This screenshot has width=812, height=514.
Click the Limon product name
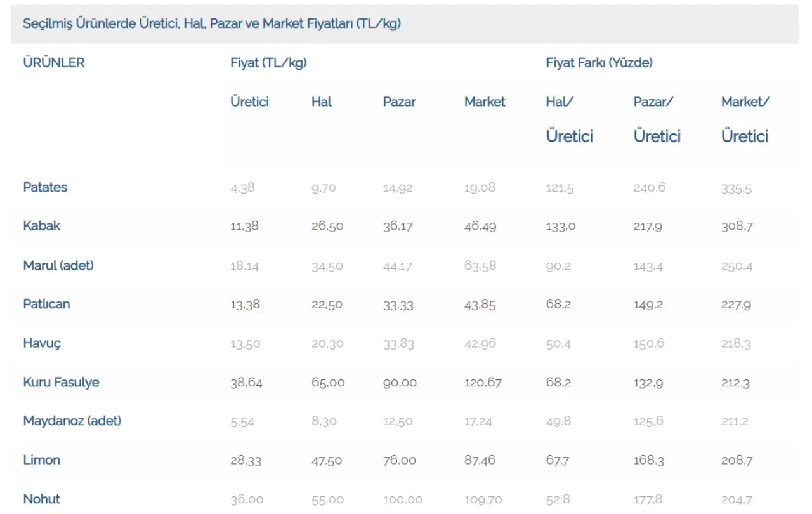42,460
